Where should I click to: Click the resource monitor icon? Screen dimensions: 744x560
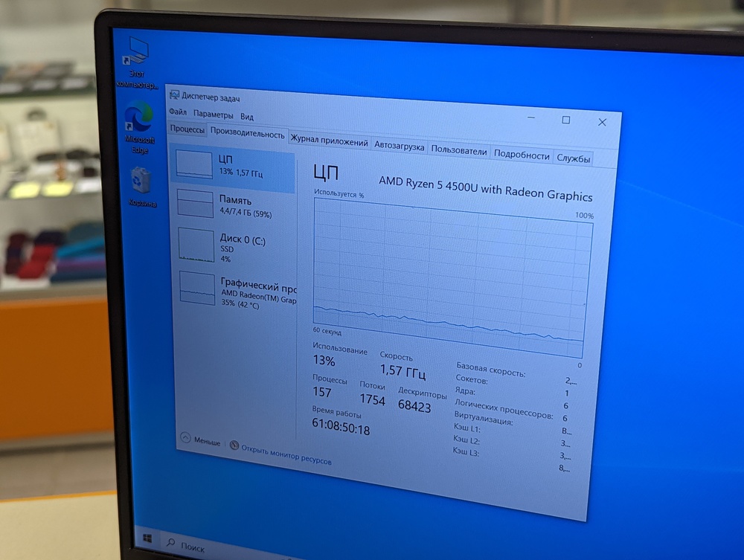pyautogui.click(x=234, y=445)
